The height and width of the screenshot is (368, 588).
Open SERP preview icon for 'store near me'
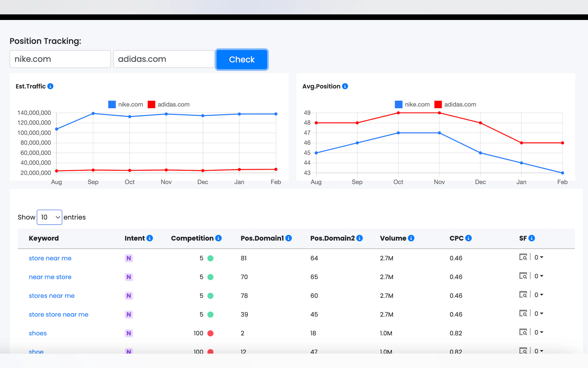[523, 257]
